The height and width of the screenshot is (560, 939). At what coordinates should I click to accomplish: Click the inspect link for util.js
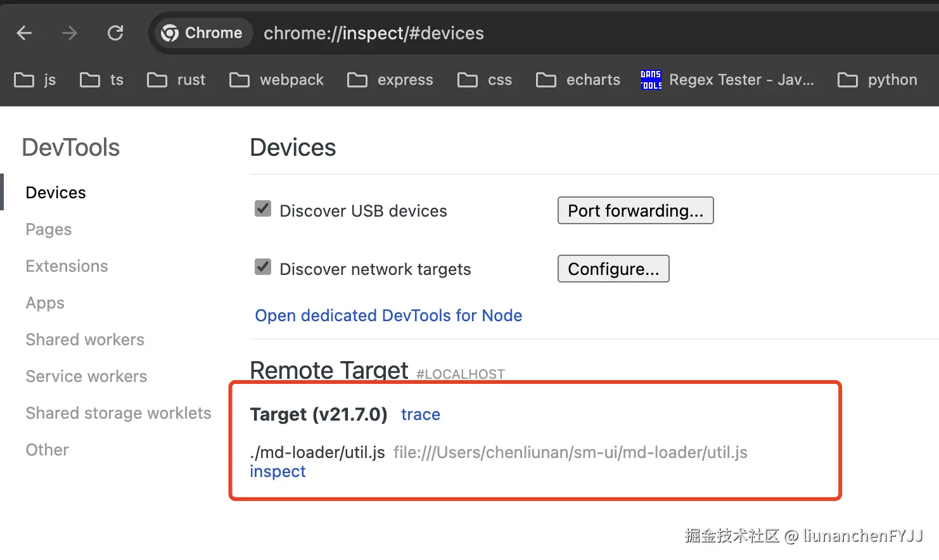click(278, 471)
